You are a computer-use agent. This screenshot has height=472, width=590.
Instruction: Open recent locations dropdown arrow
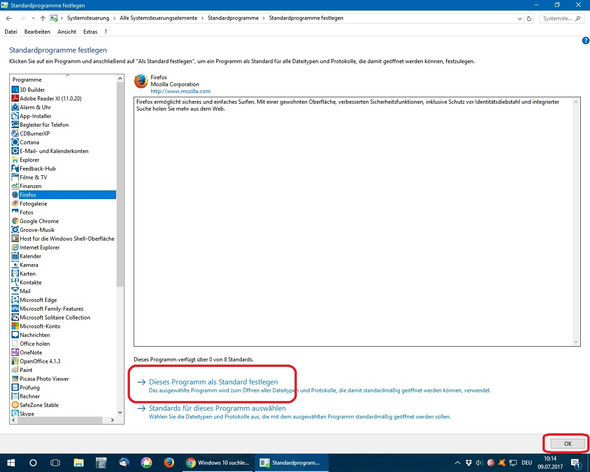[33, 18]
